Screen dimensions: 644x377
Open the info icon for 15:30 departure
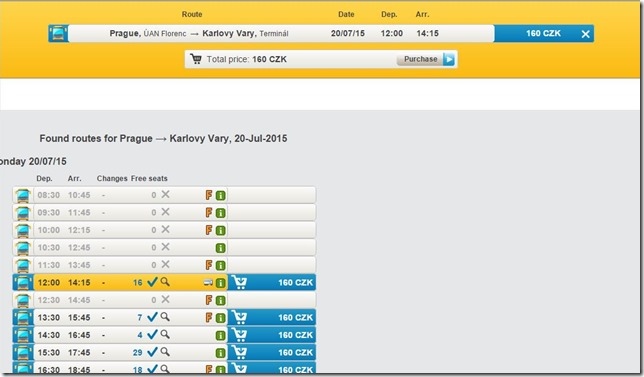coord(221,353)
